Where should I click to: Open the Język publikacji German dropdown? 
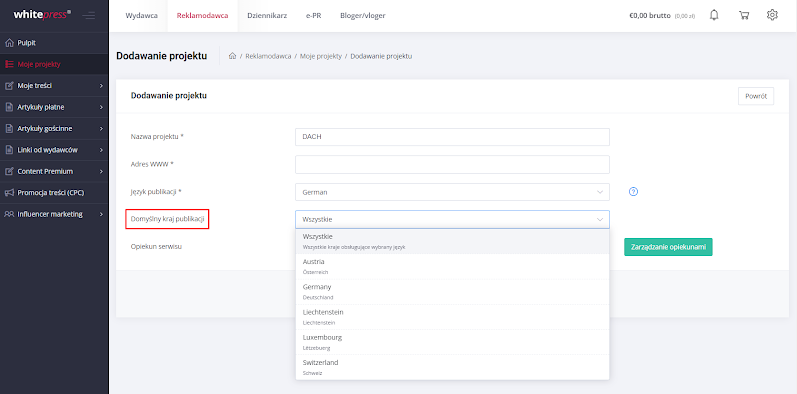452,192
